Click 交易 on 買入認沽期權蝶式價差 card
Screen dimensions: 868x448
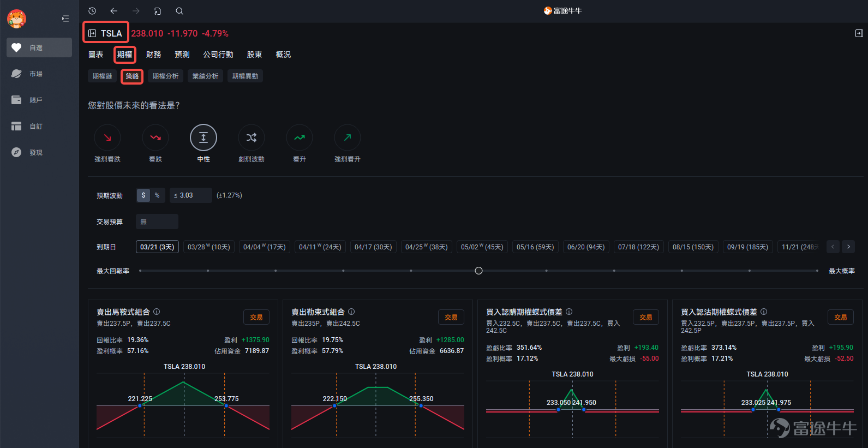click(x=841, y=318)
